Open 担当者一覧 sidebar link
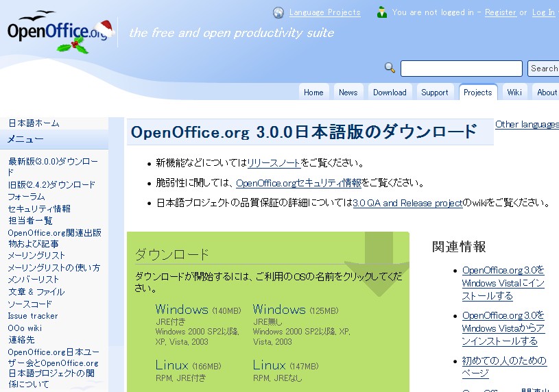Image resolution: width=559 pixels, height=392 pixels. click(30, 221)
